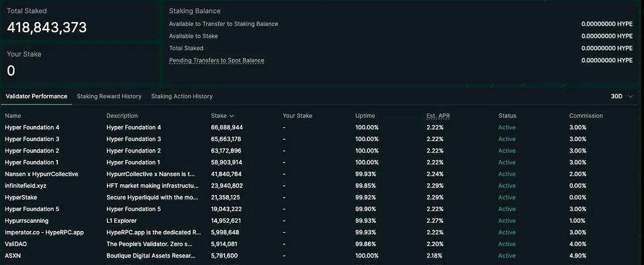Click stake value 41,840,764
This screenshot has height=265, width=644.
pyautogui.click(x=226, y=174)
